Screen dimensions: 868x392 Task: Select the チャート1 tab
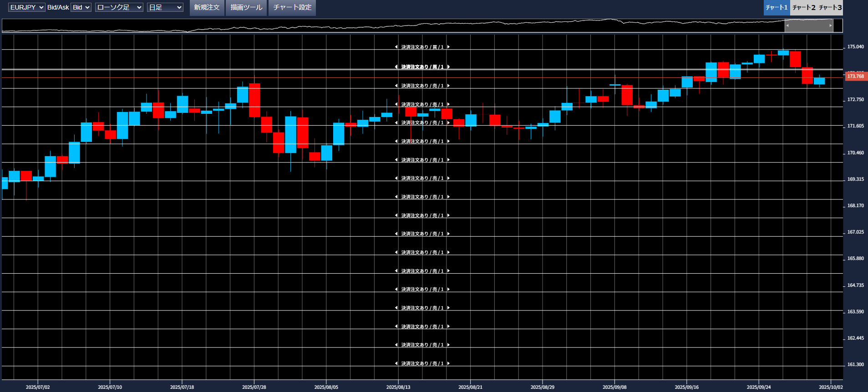777,7
